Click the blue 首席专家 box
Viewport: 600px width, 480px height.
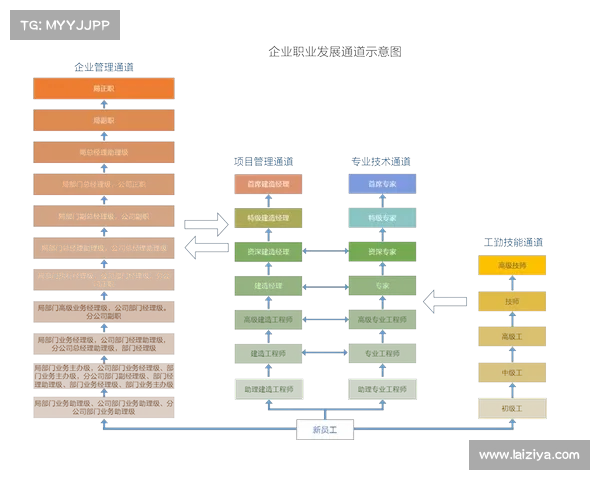coord(382,184)
